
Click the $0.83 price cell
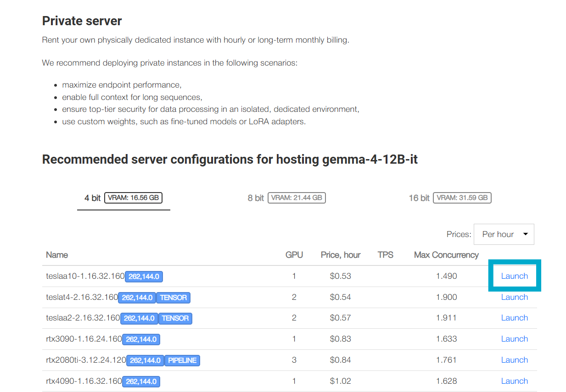pos(341,339)
